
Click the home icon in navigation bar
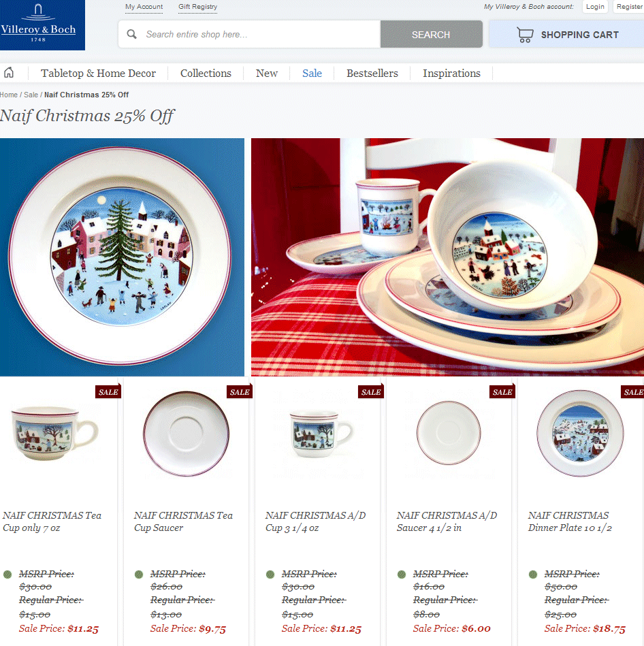point(9,73)
